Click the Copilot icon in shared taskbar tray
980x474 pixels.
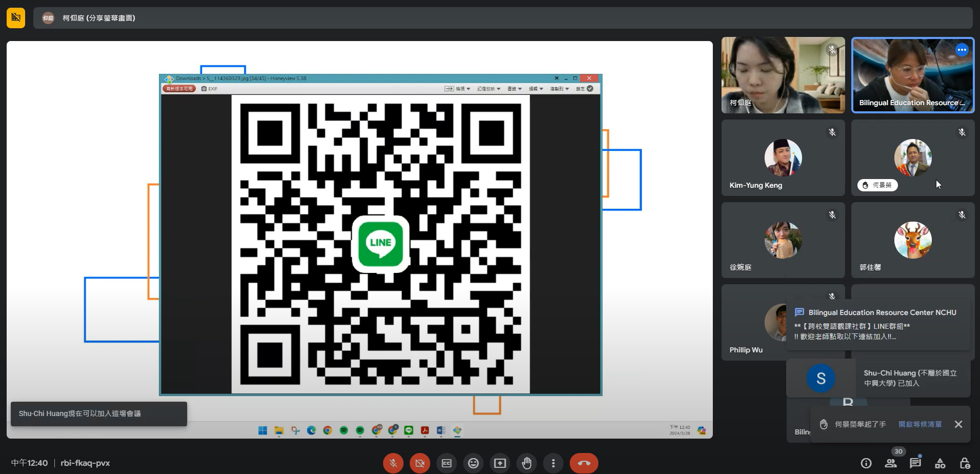point(702,430)
